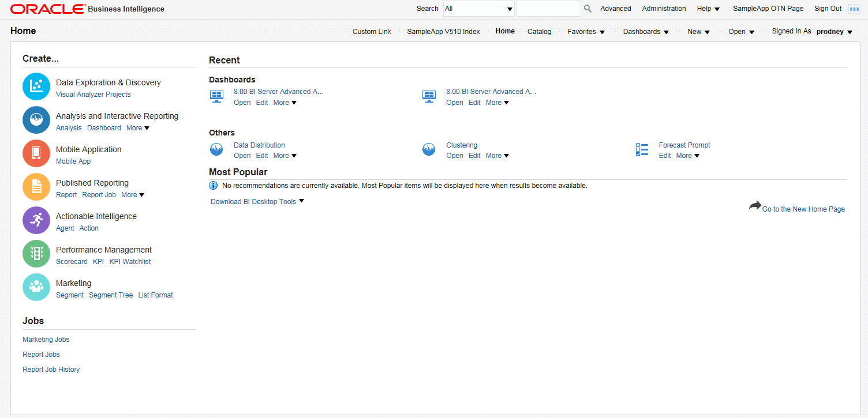This screenshot has height=418, width=868.
Task: Click inside the search input field
Action: pos(548,9)
